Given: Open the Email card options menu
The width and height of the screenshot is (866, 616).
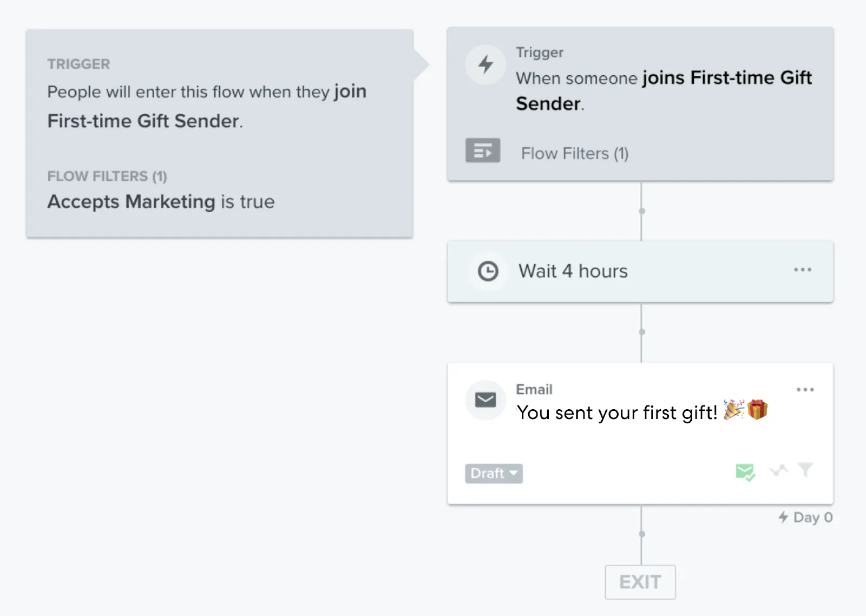Looking at the screenshot, I should (x=805, y=389).
